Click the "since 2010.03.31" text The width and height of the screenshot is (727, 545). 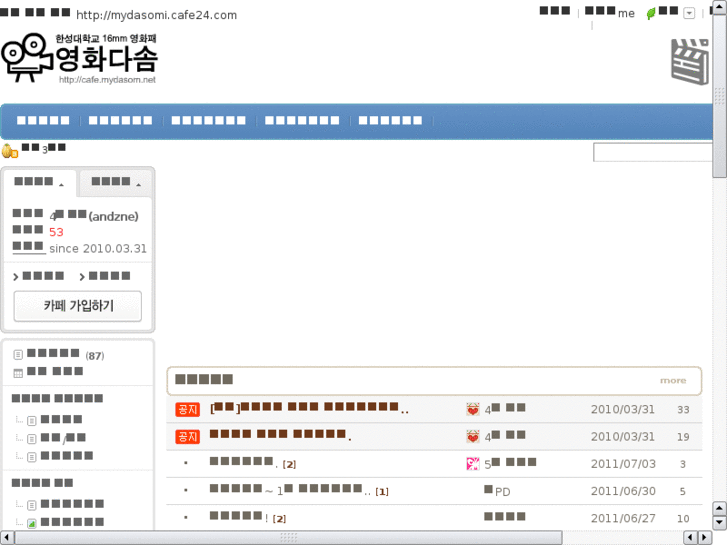[x=98, y=248]
